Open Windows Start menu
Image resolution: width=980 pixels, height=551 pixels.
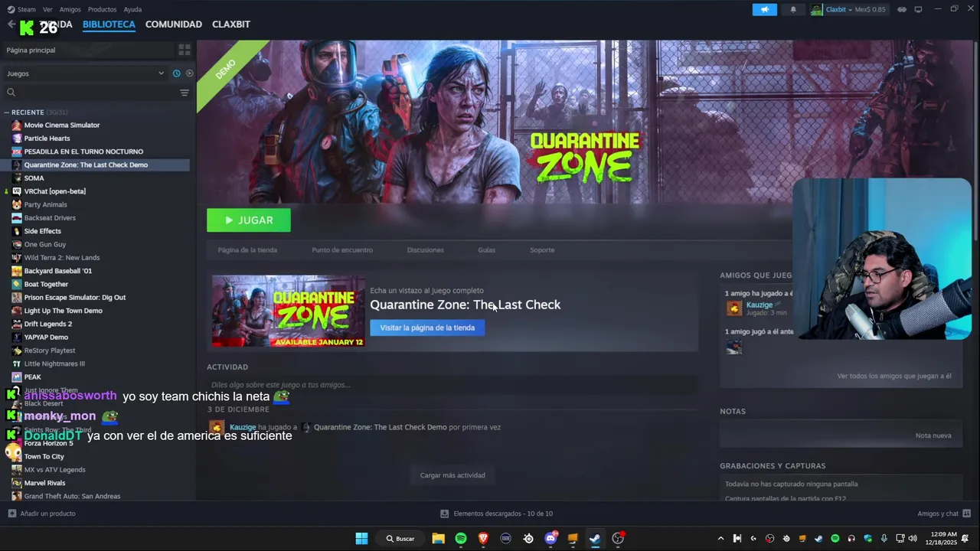[x=361, y=539]
